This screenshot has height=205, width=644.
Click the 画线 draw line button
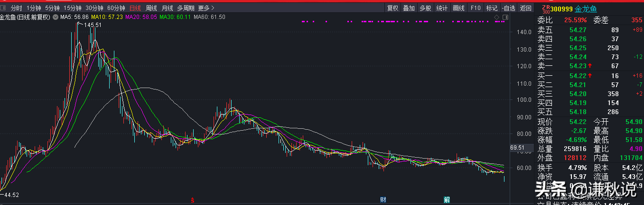[458, 8]
